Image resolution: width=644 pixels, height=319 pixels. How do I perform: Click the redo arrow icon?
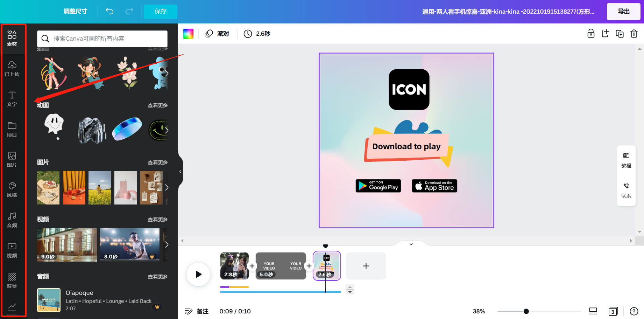click(129, 11)
